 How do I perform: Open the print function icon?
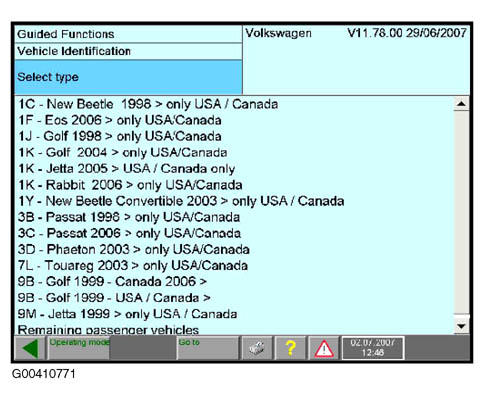(x=257, y=348)
